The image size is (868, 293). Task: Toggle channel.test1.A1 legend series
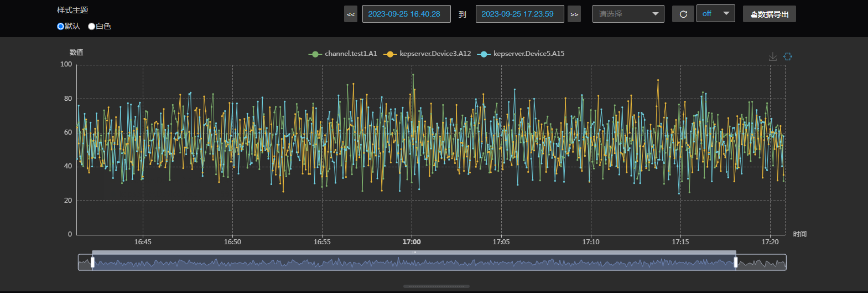tap(342, 54)
